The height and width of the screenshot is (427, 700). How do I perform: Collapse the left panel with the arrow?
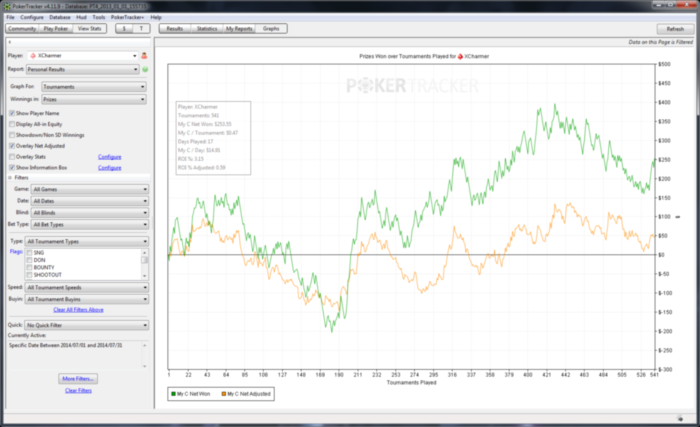point(9,42)
